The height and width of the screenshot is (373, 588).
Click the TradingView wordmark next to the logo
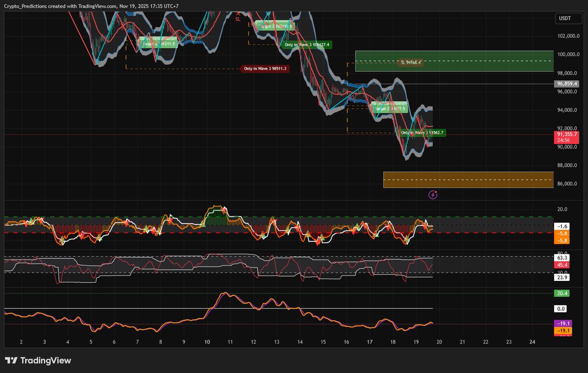click(46, 360)
